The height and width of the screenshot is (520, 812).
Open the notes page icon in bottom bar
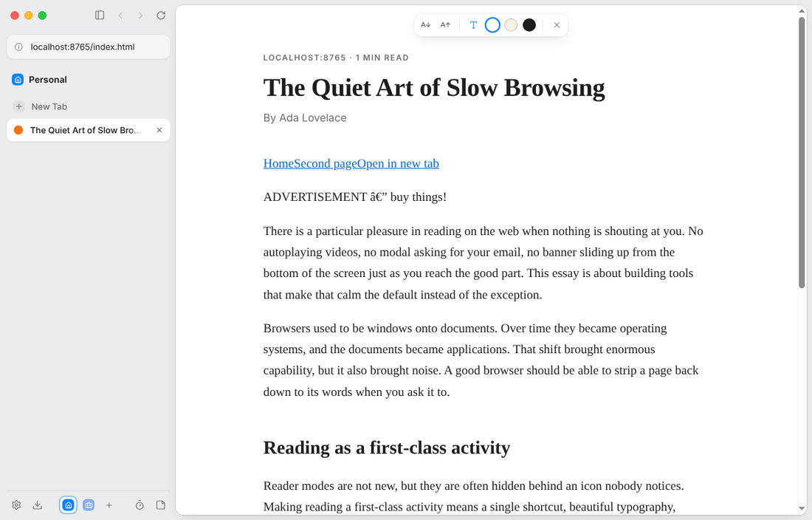pos(160,505)
